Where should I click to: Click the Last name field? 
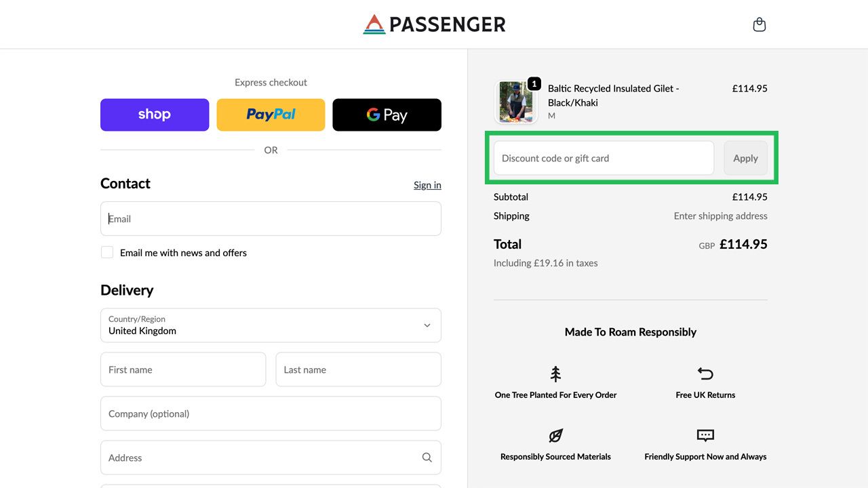358,369
